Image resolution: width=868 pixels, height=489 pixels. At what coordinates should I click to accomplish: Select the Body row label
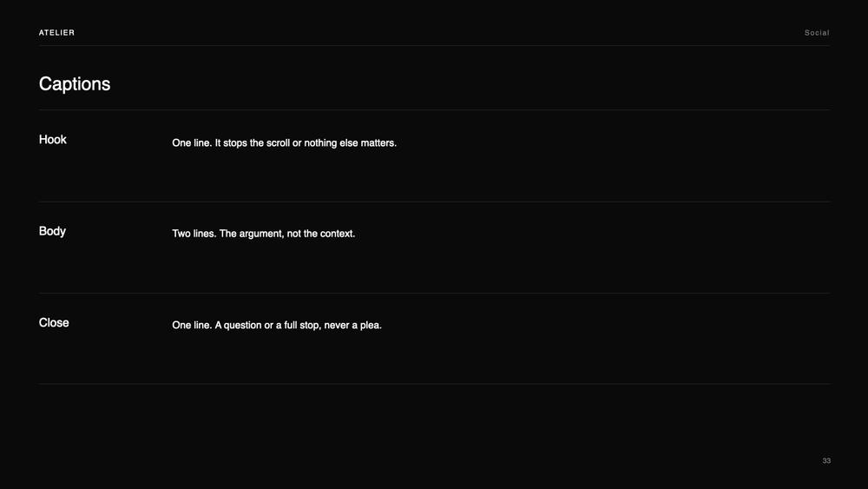52,232
